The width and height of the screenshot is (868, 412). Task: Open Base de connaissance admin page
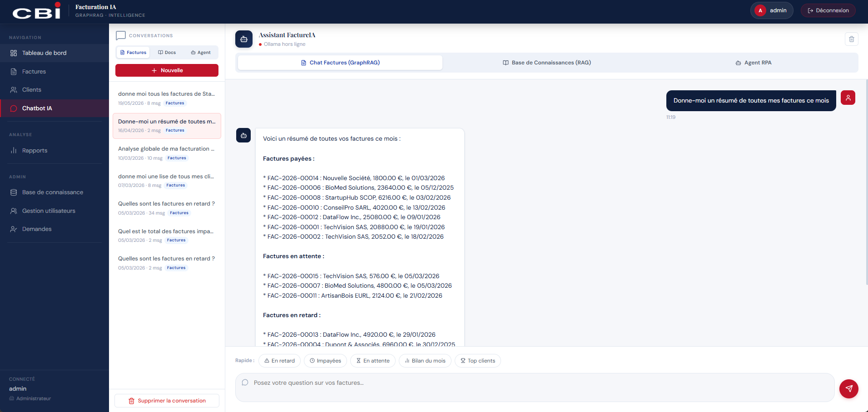(x=55, y=192)
